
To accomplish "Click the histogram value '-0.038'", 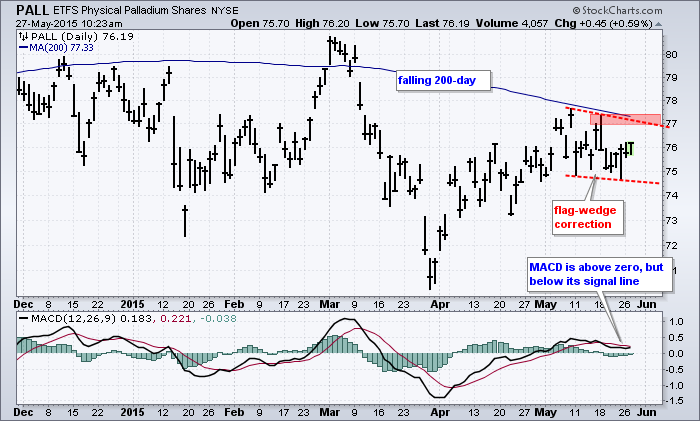I will click(218, 319).
